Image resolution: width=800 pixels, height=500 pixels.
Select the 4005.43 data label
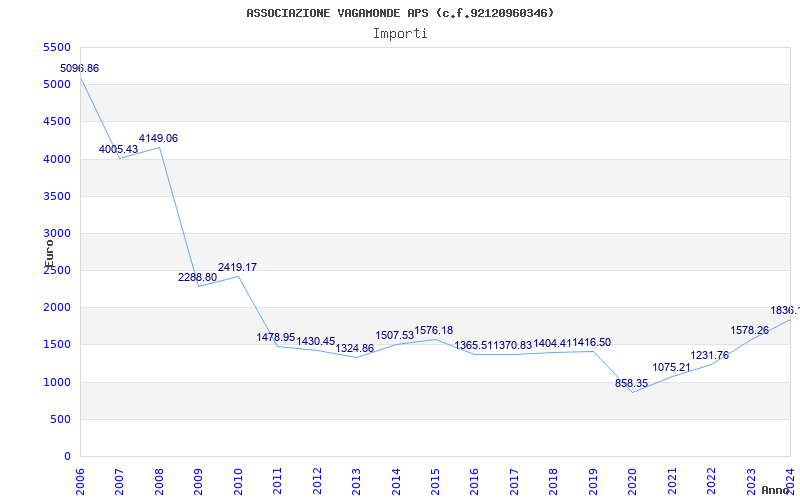(x=118, y=149)
